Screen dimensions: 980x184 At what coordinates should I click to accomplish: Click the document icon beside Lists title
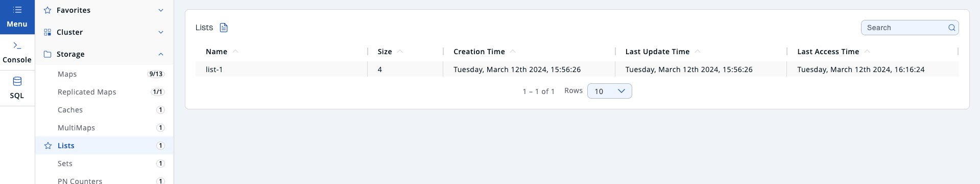(224, 28)
